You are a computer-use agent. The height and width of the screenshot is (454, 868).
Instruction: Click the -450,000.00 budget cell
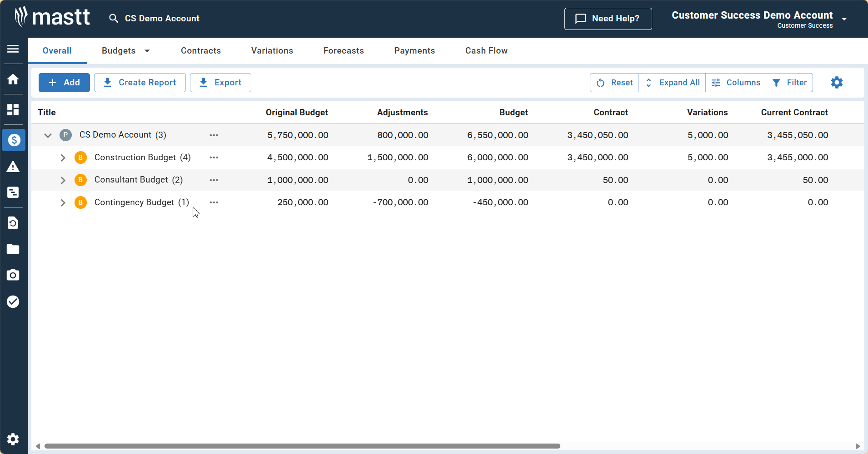(x=500, y=202)
